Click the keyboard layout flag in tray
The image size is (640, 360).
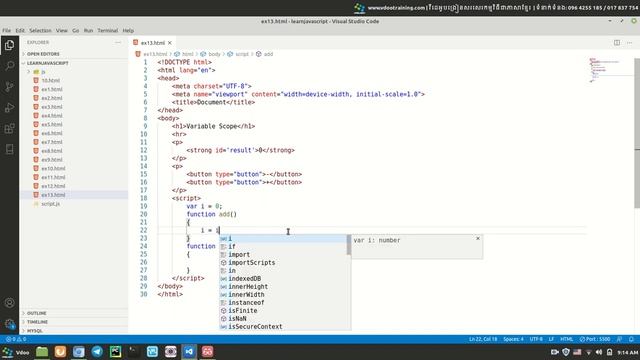(577, 352)
